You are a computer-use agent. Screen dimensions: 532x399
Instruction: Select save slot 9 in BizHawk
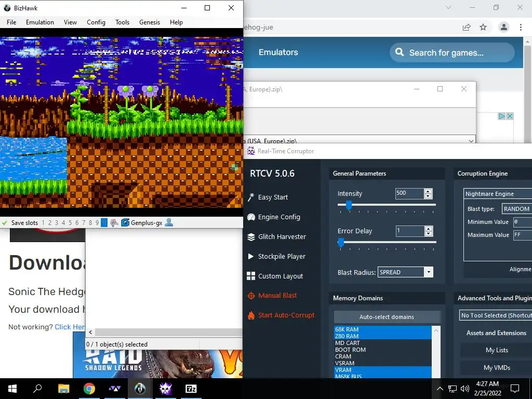[97, 223]
